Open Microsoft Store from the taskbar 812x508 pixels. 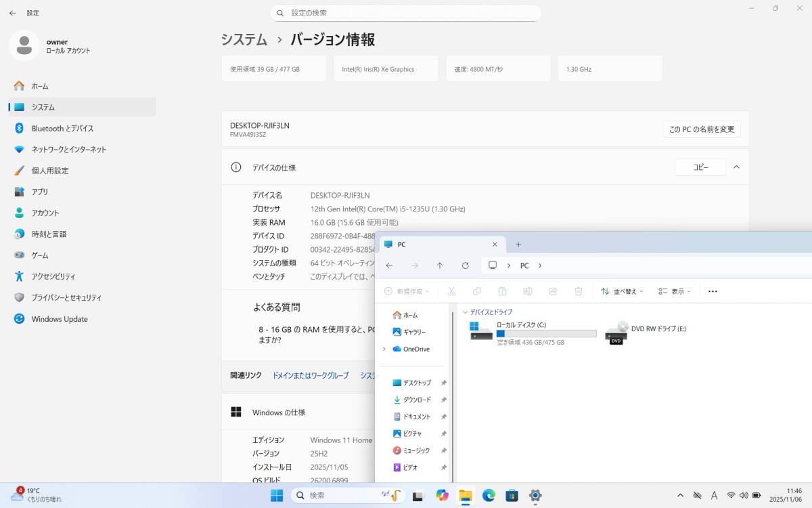(x=512, y=496)
